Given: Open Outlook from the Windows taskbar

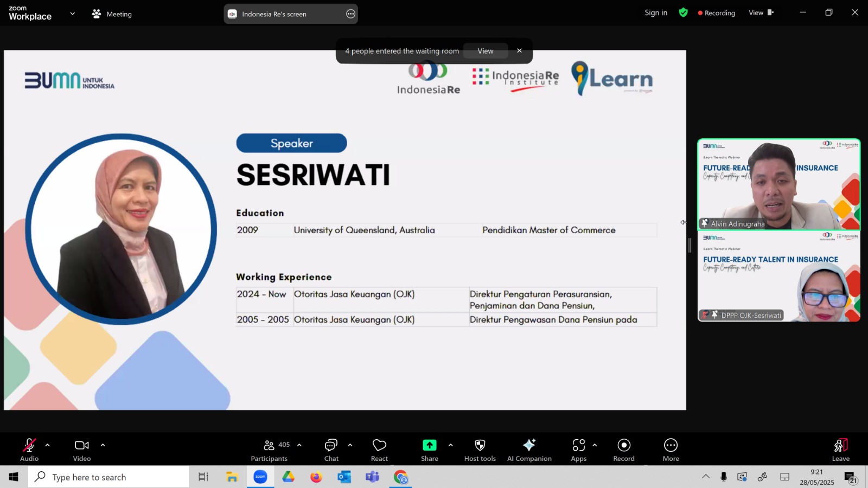Looking at the screenshot, I should 344,477.
